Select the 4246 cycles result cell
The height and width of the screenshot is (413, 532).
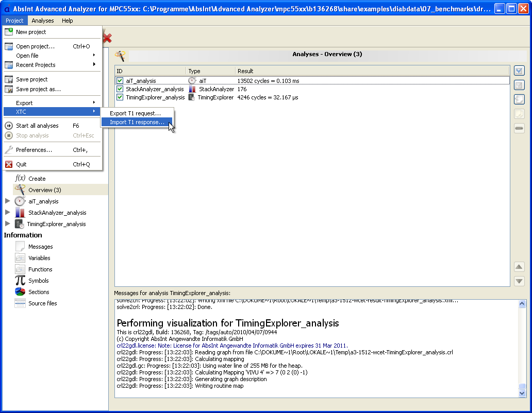coord(268,97)
